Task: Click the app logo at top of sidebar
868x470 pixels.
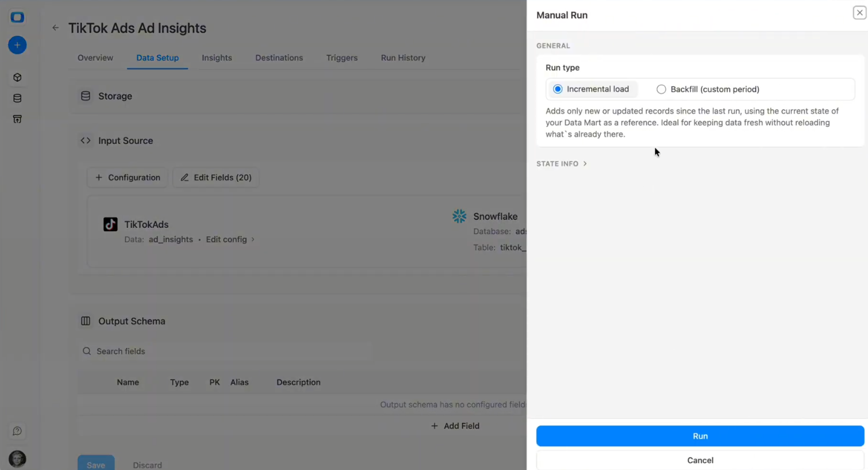Action: tap(17, 17)
